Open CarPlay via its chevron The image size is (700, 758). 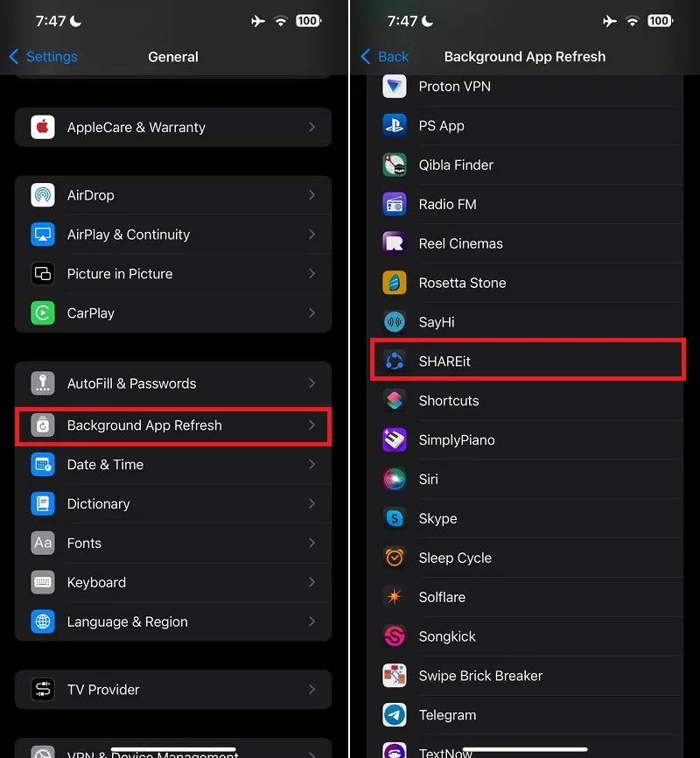click(x=311, y=312)
